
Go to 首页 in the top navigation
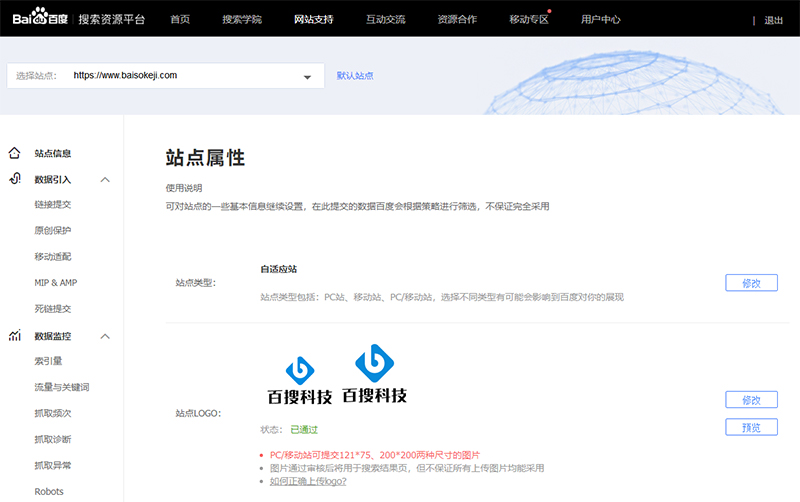180,19
